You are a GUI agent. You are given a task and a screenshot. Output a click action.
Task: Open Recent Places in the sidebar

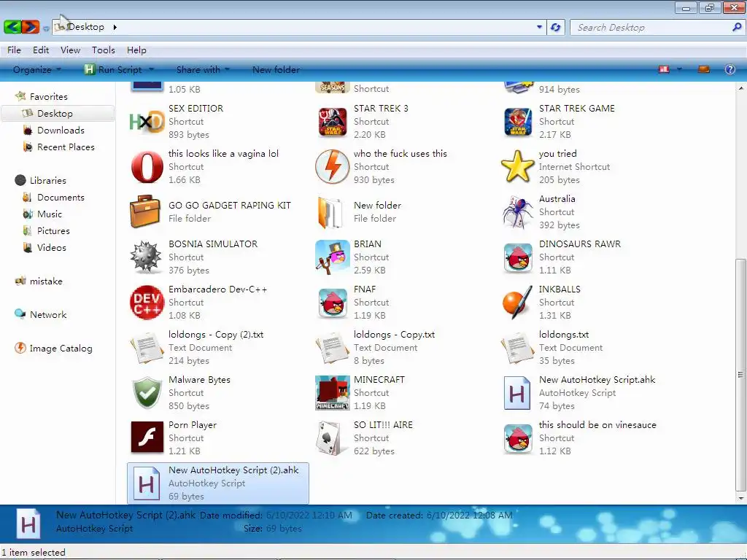[x=58, y=147]
